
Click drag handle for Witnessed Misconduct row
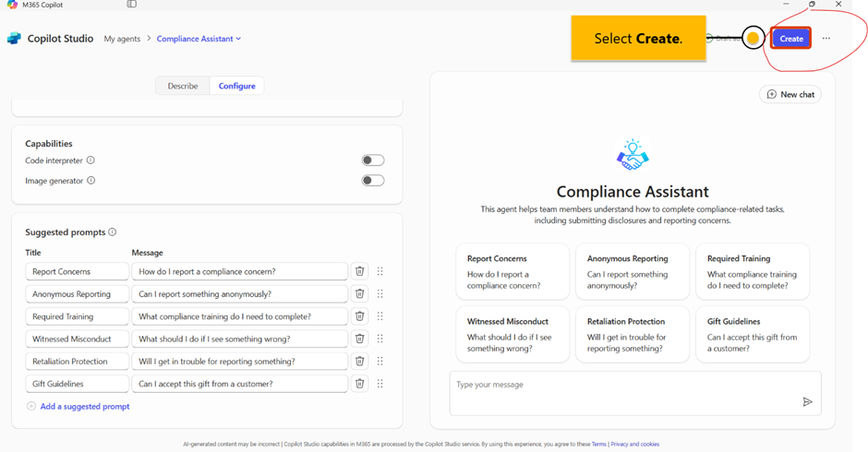[x=380, y=339]
